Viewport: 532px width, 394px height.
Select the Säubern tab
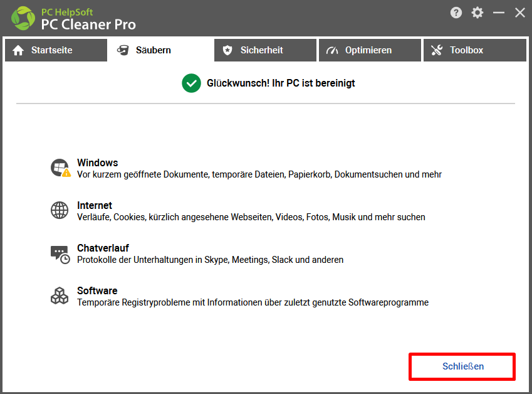[x=160, y=50]
